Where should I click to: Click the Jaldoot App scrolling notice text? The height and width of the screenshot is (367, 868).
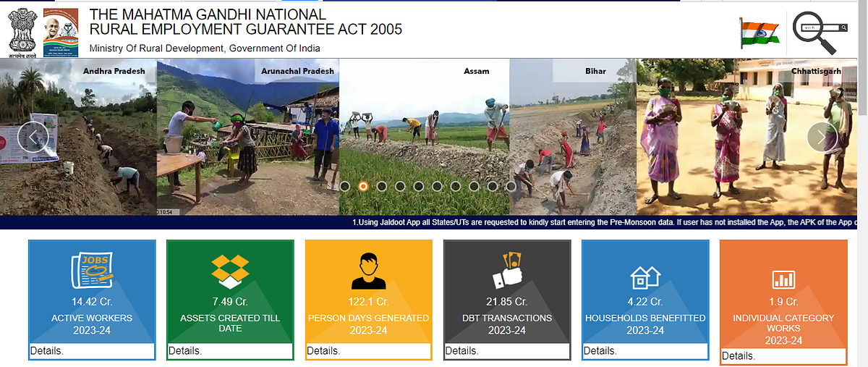[605, 223]
